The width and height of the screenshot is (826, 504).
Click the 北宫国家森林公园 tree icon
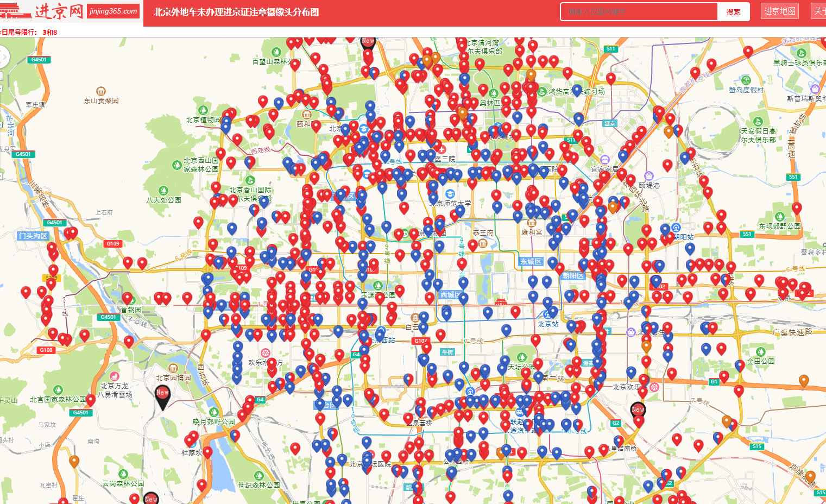click(58, 389)
